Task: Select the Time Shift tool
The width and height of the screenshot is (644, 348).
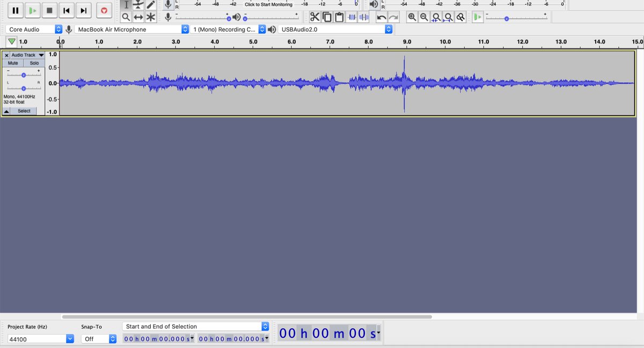Action: point(138,17)
